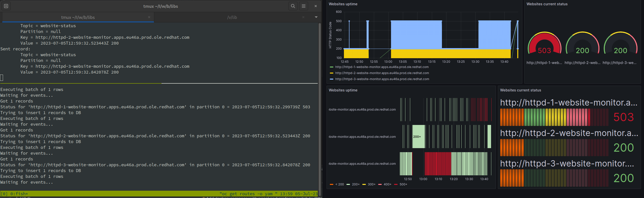The width and height of the screenshot is (644, 198).
Task: Click the httpd-2 gauge showing 200
Action: click(x=583, y=43)
